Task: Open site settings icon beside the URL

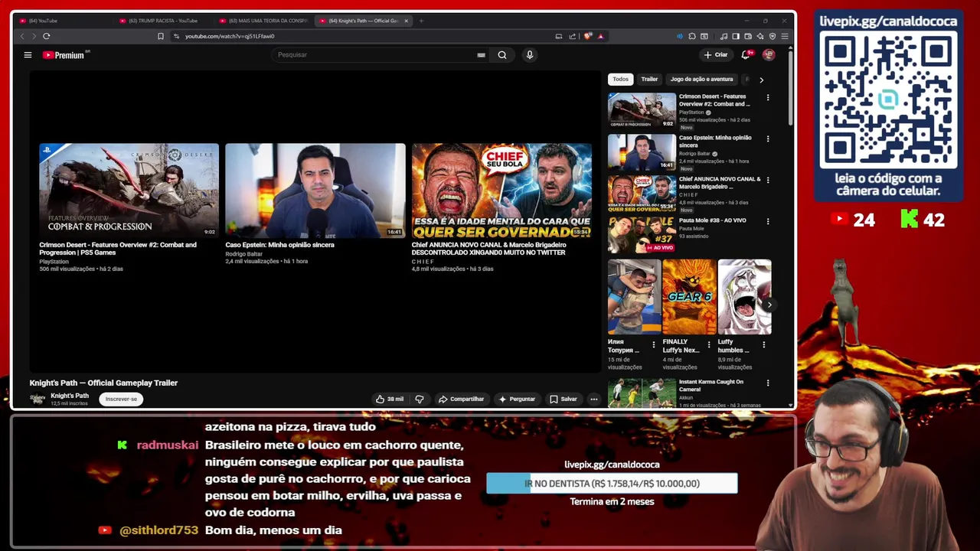Action: (176, 36)
